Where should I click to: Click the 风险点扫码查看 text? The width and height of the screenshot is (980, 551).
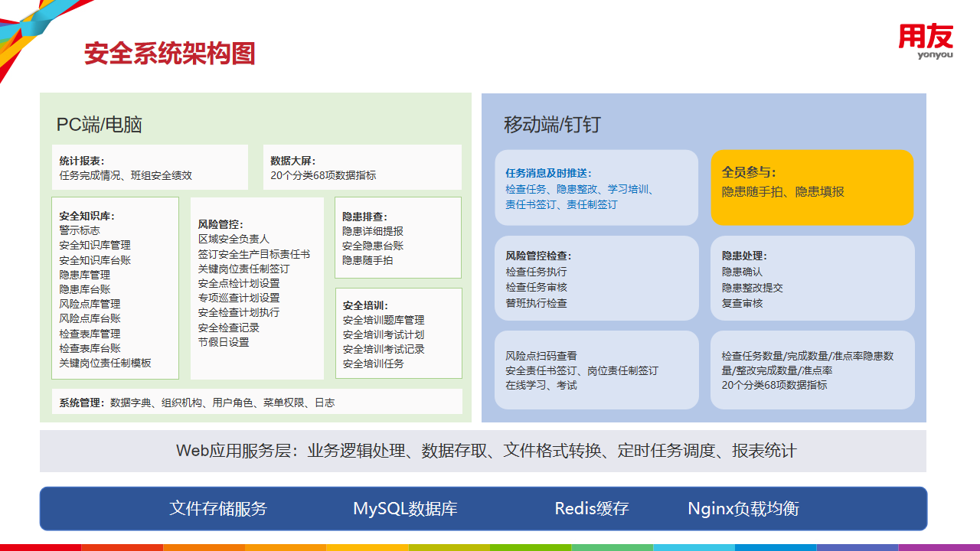point(541,356)
